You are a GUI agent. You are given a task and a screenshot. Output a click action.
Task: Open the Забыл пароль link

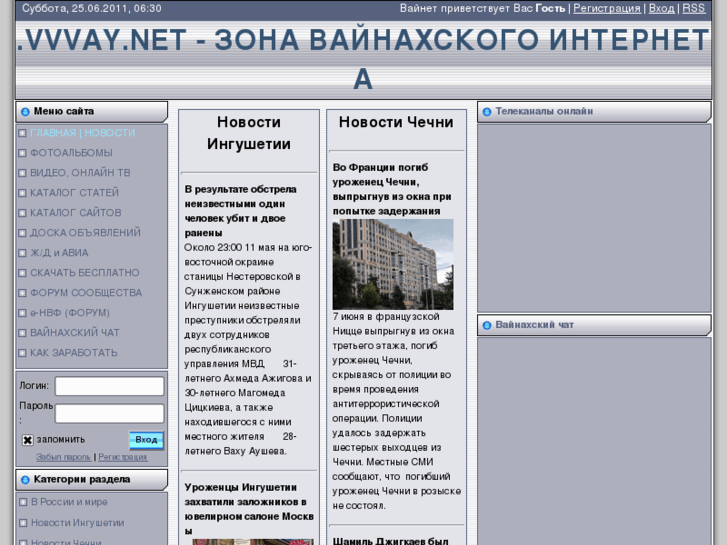64,457
